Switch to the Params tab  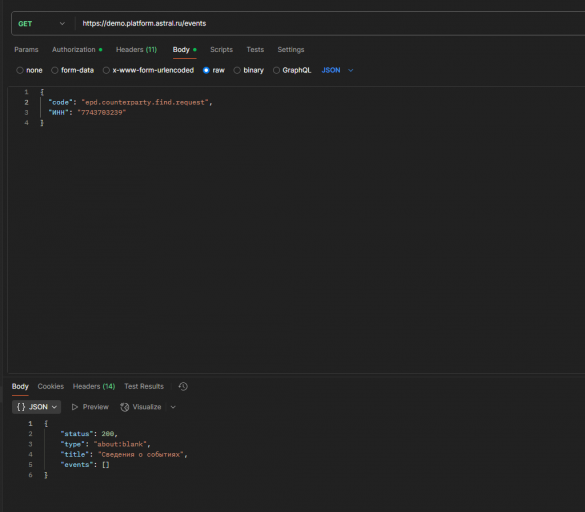point(26,50)
